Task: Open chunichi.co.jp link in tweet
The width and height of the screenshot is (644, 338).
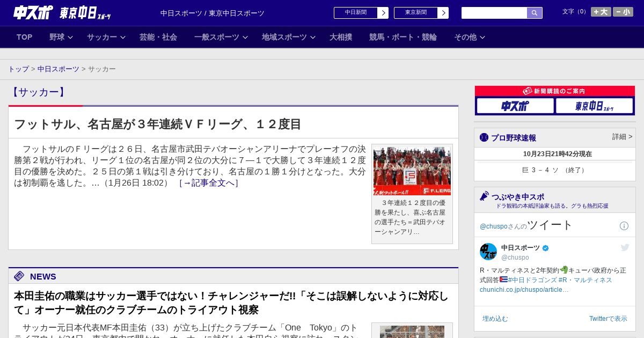Action: 524,290
